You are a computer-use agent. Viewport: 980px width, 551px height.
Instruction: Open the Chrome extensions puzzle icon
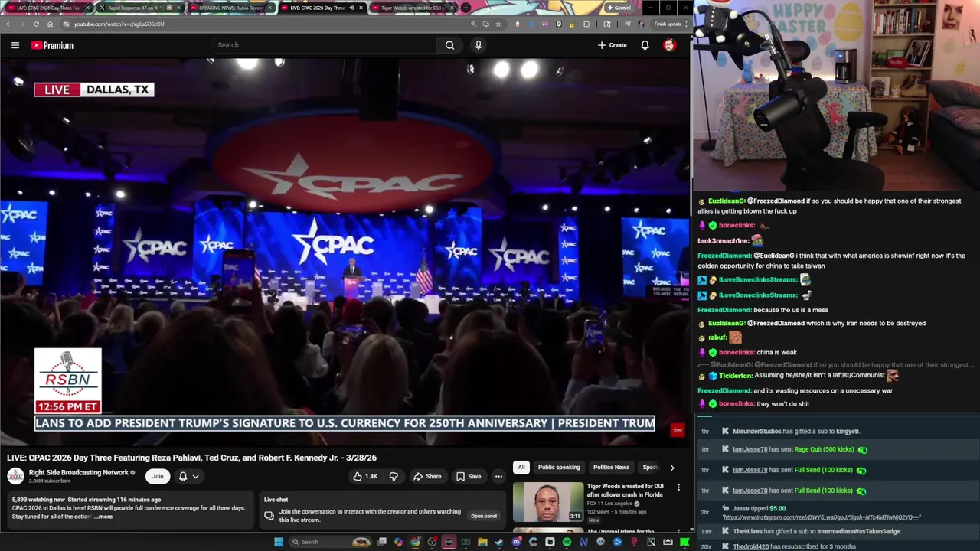click(586, 24)
